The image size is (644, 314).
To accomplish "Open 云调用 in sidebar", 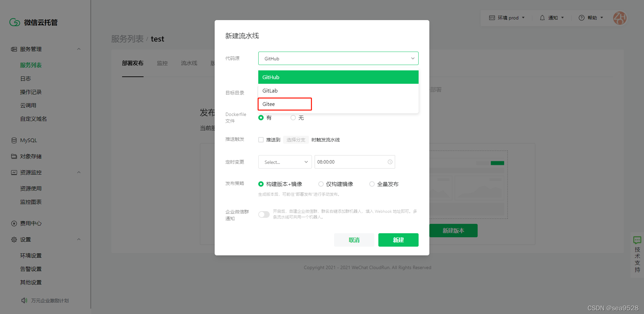I will tap(28, 105).
